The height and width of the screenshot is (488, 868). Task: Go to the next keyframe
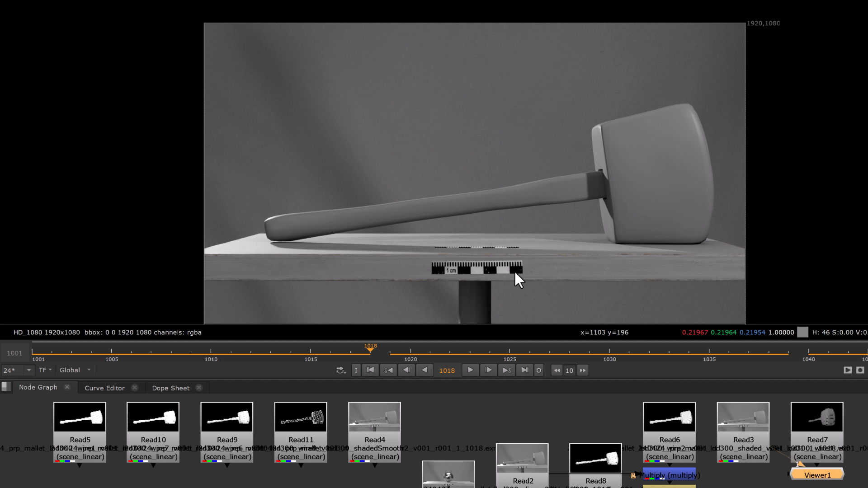point(506,370)
